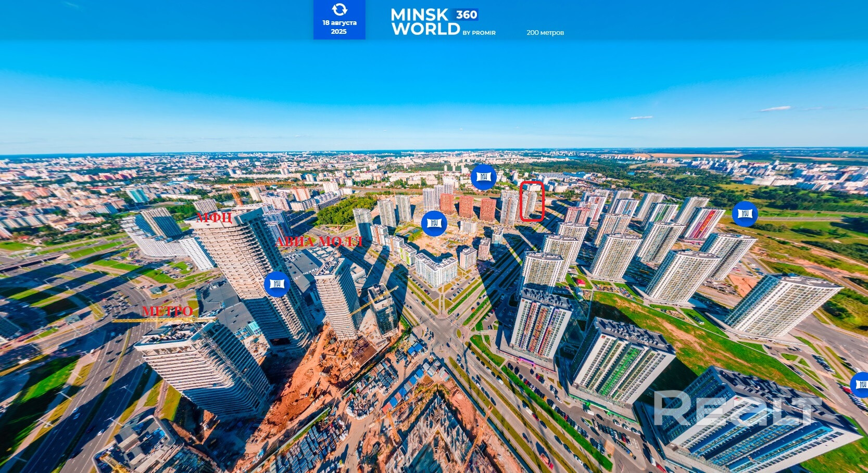Click the middle red-brick tower in the row

(466, 206)
